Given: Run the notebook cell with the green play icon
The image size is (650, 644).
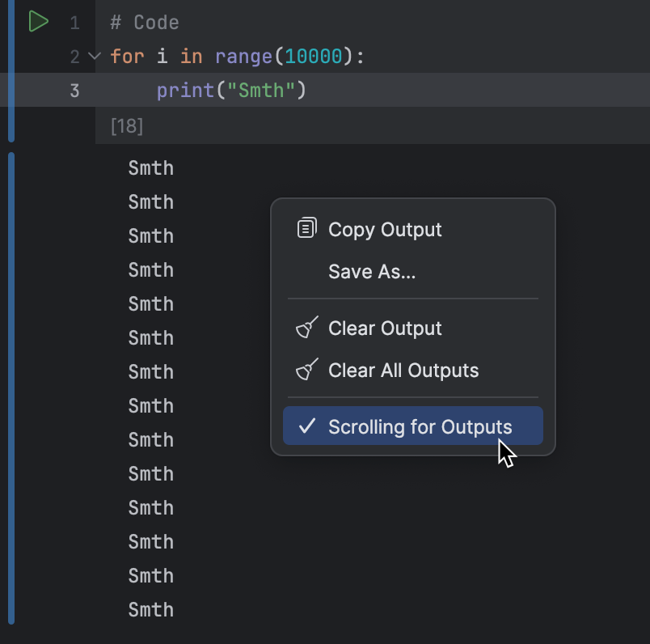Looking at the screenshot, I should point(38,22).
